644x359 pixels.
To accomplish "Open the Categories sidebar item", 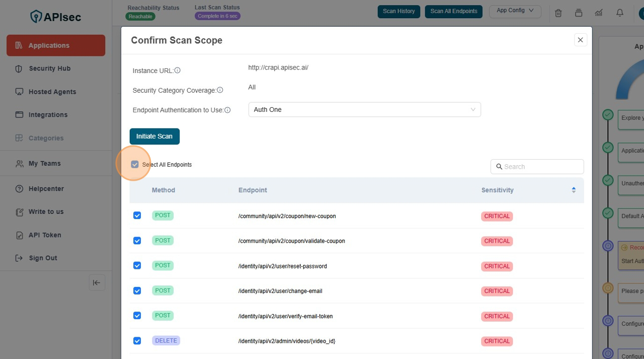I will coord(46,138).
